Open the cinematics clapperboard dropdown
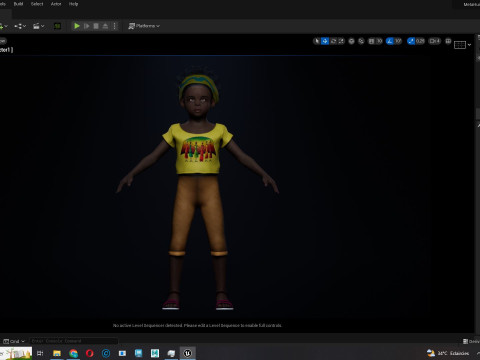 (38, 26)
